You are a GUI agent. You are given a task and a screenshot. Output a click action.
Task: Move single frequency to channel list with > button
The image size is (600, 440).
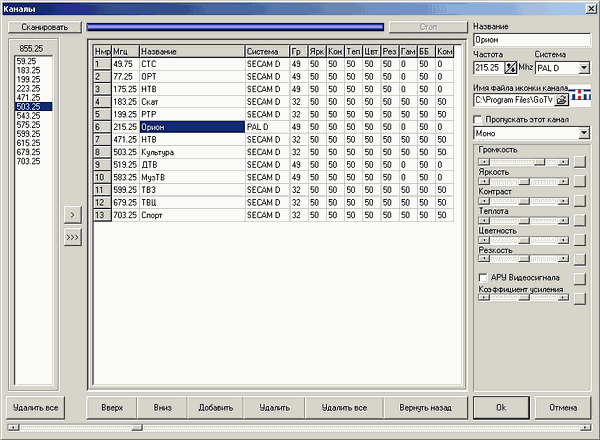(73, 215)
